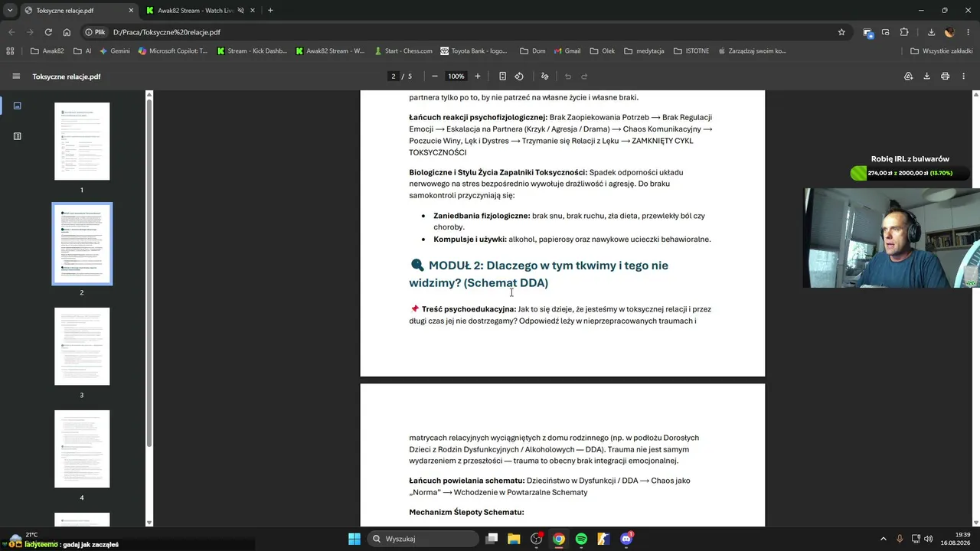Screen dimensions: 980x551
Task: Open the Chrome profile avatar
Action: [949, 32]
